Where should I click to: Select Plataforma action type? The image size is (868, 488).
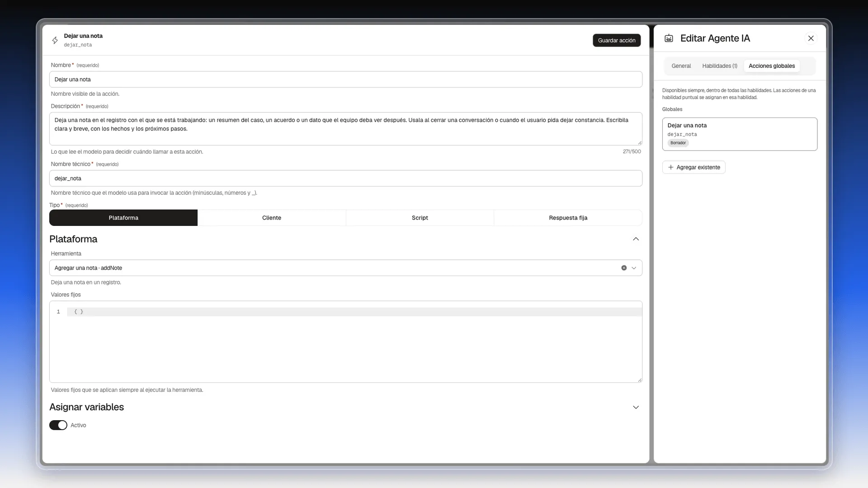123,218
